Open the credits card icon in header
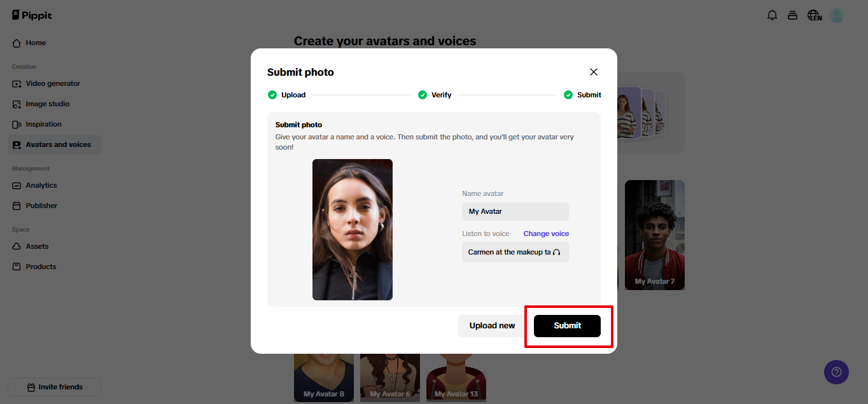This screenshot has height=404, width=868. [792, 15]
